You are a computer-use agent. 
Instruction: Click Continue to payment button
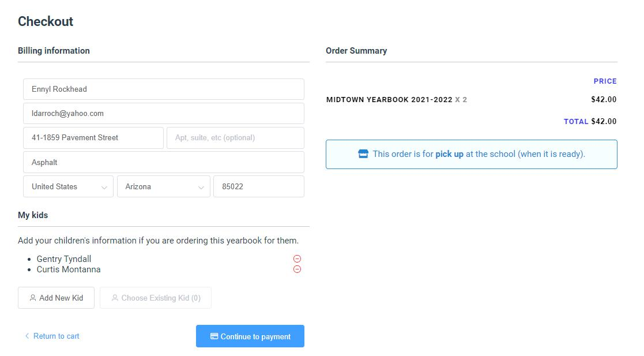pos(250,336)
